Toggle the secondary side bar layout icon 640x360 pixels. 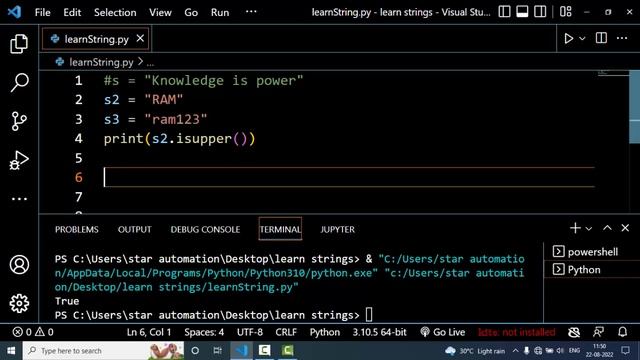coord(540,12)
